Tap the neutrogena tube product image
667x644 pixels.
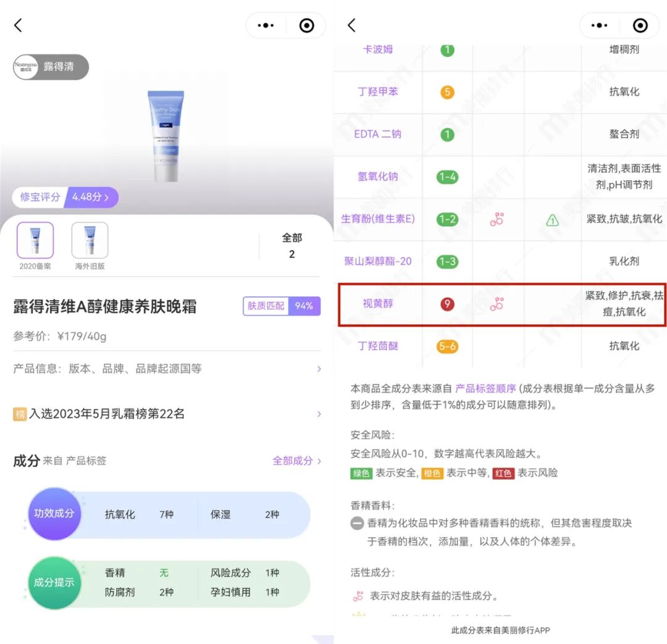[x=166, y=136]
